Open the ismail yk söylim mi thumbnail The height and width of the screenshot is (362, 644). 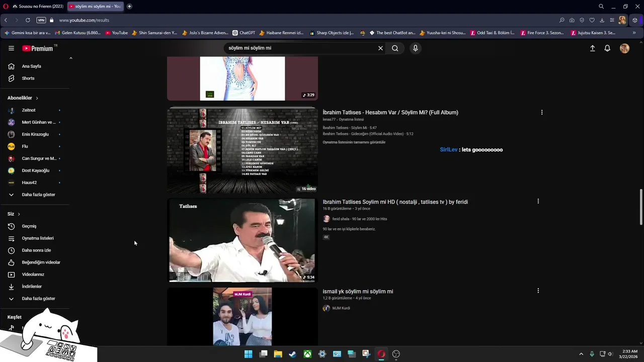point(243,317)
